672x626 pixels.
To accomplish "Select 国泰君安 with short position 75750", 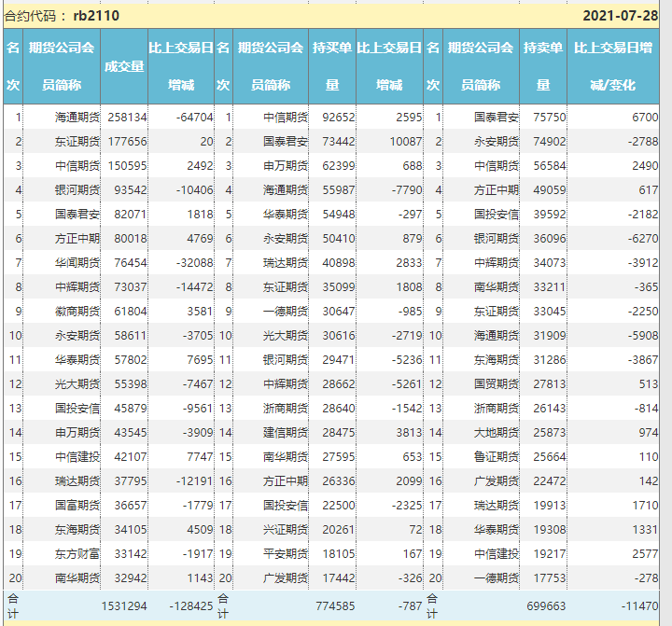I will 497,117.
